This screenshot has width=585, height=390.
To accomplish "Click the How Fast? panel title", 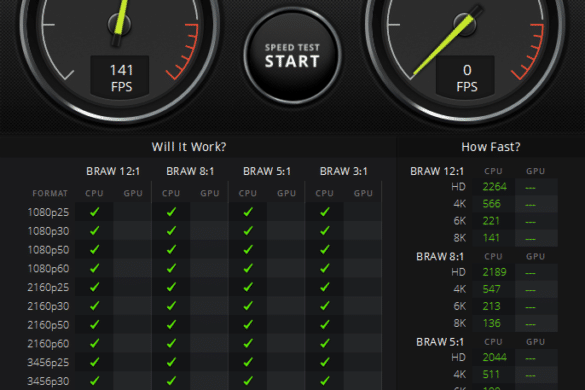I will [x=491, y=147].
